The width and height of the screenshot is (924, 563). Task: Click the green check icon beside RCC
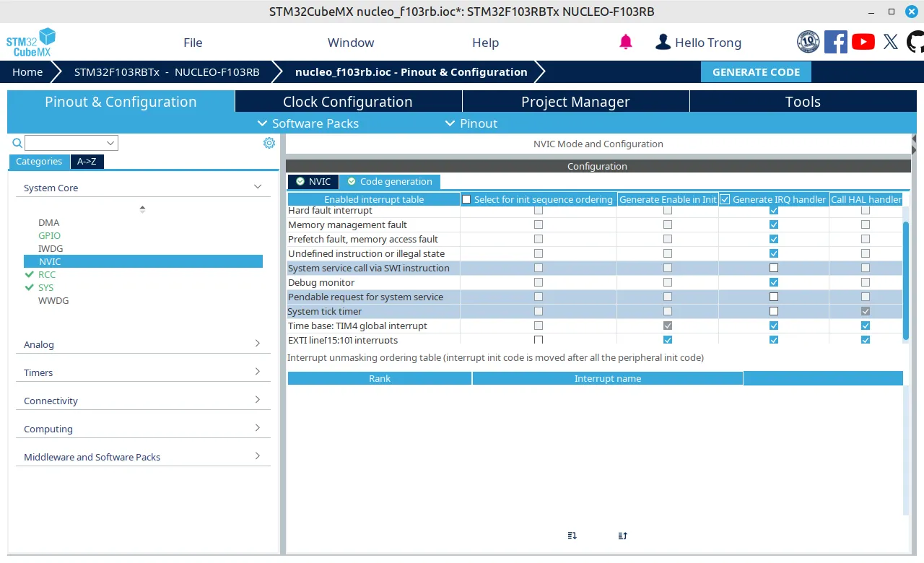click(30, 274)
